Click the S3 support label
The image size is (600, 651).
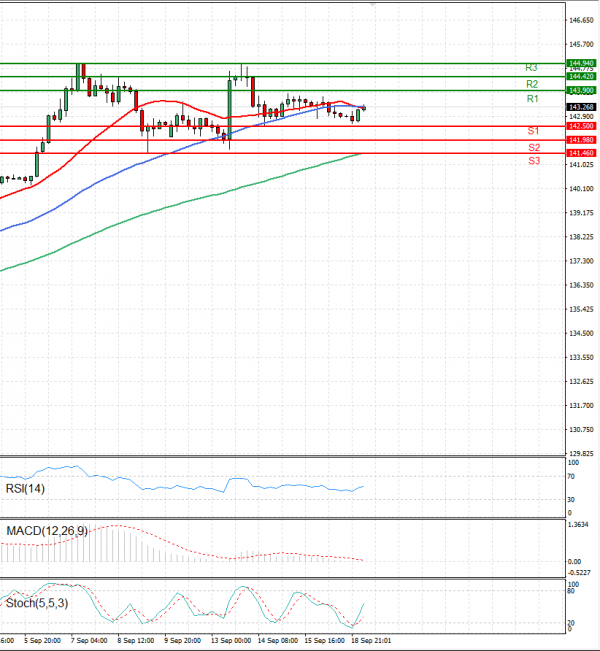click(x=534, y=161)
